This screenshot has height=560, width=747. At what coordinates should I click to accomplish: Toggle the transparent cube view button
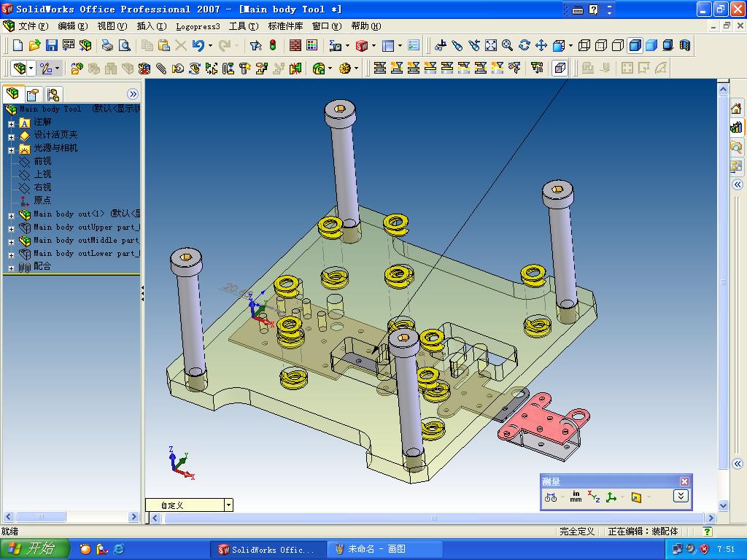point(560,68)
